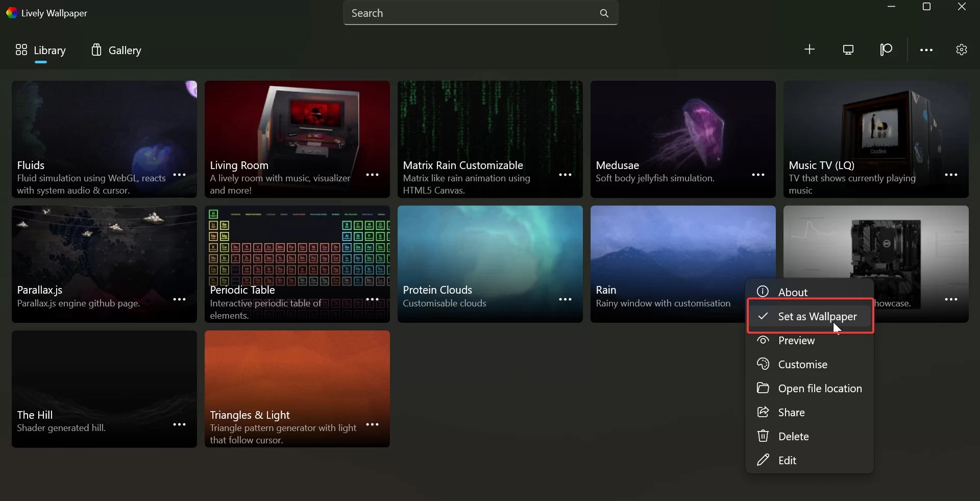Select Share in the context menu

coord(810,412)
